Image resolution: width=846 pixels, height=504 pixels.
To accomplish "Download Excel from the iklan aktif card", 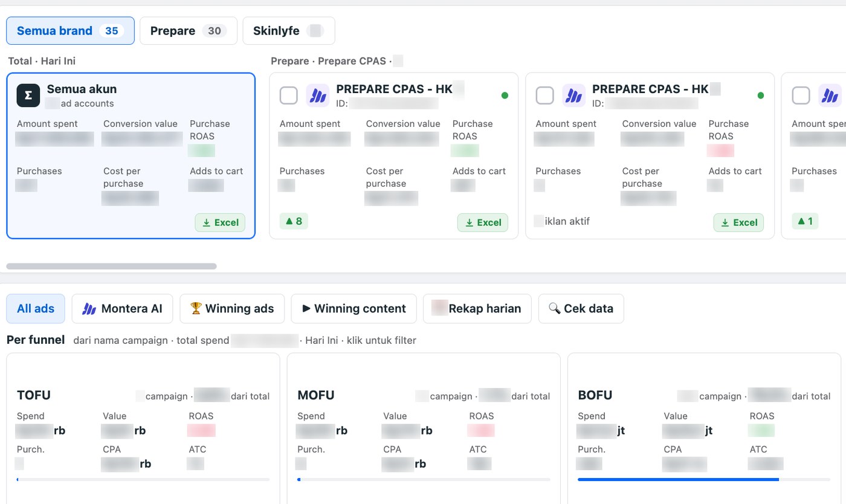I will click(738, 222).
